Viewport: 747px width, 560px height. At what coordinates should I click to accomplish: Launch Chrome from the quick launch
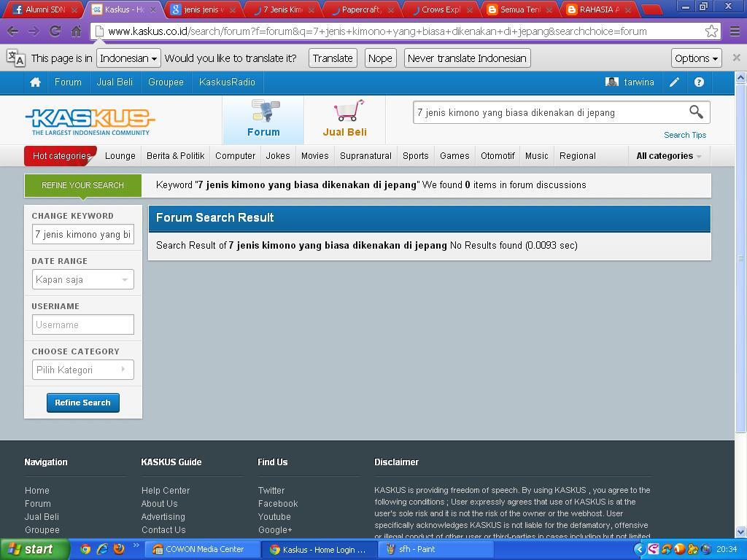(x=85, y=549)
